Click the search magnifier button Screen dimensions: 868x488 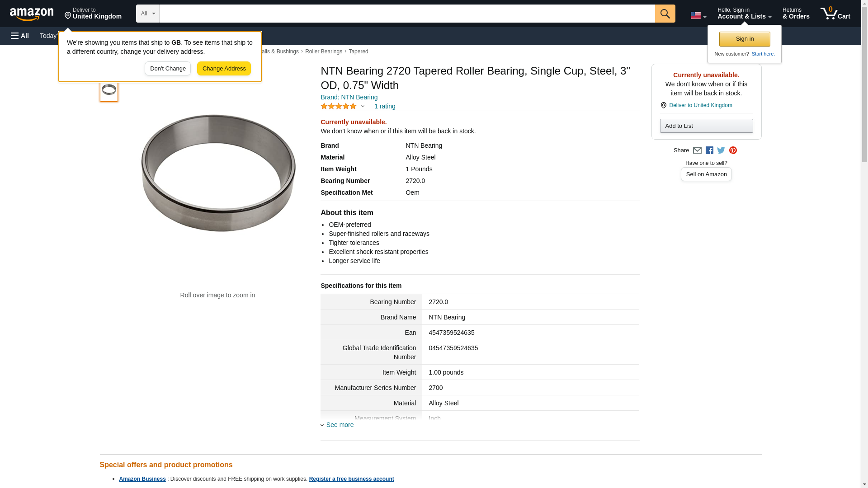tap(665, 14)
